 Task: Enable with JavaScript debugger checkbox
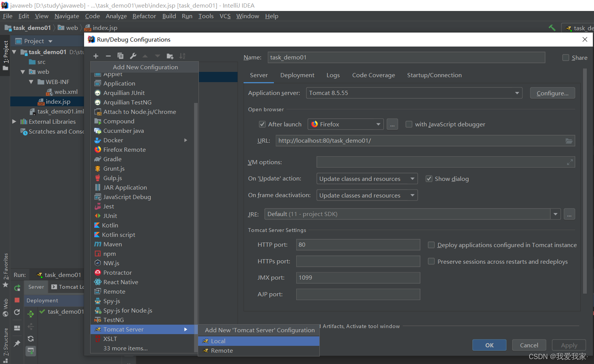tap(409, 124)
